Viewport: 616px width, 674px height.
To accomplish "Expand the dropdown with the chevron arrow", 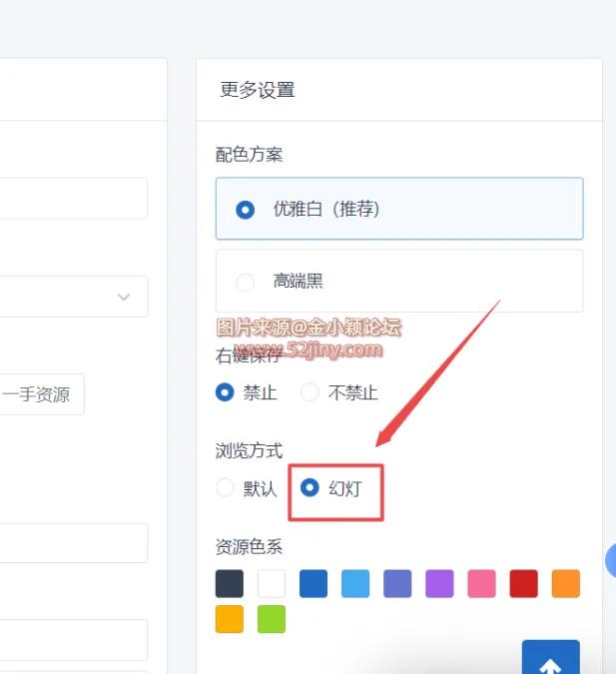I will tap(124, 297).
